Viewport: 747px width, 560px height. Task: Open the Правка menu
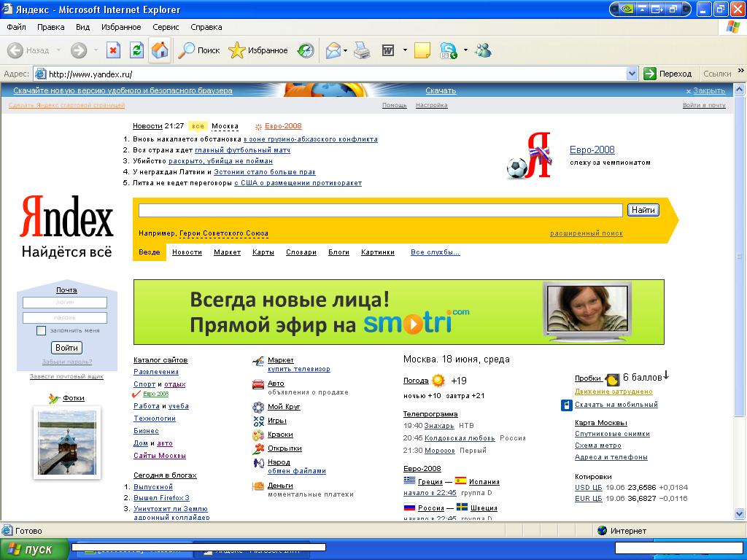coord(50,27)
